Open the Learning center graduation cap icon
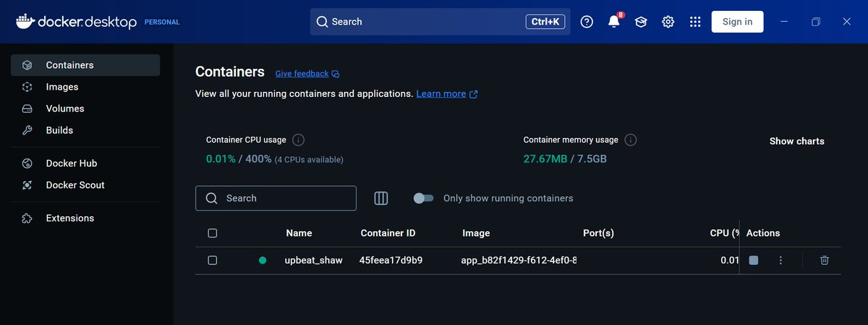 [x=641, y=22]
